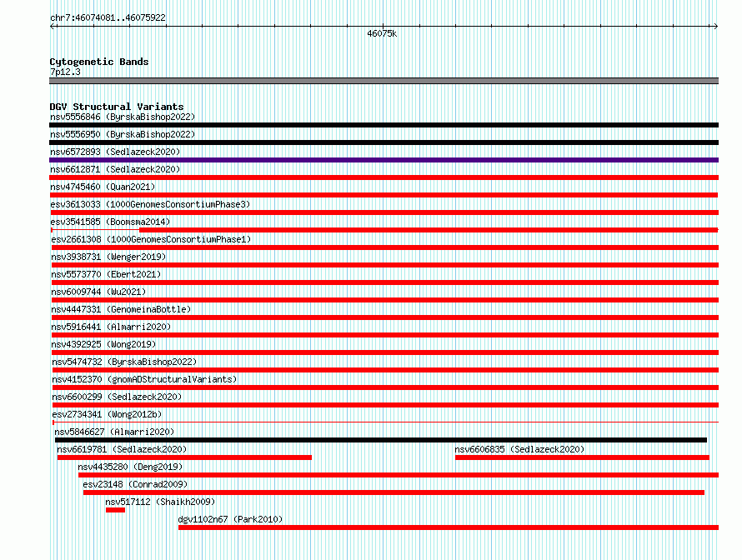Open variant label nsv6606835 (Sedlazeck2020)
This screenshot has width=742, height=560.
519,449
